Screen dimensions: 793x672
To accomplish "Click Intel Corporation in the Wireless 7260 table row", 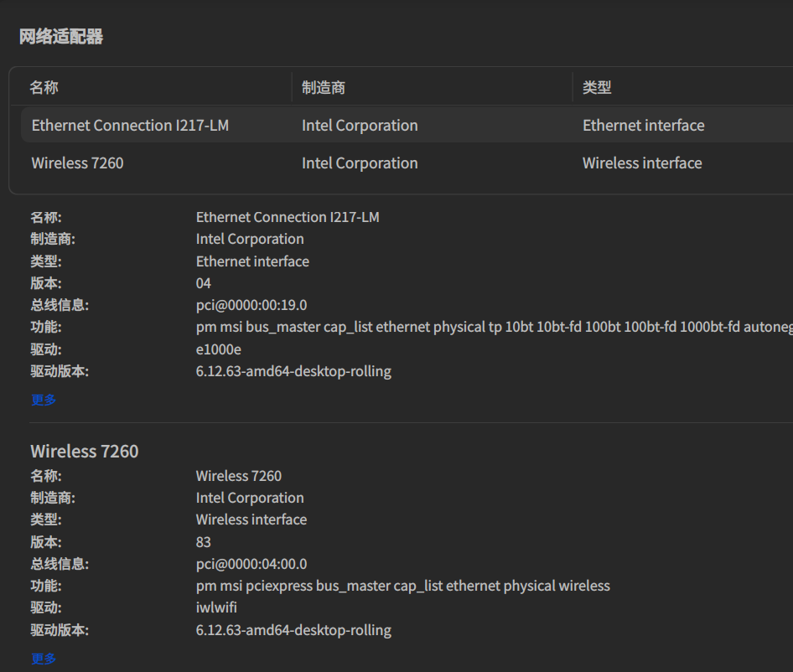I will [360, 163].
